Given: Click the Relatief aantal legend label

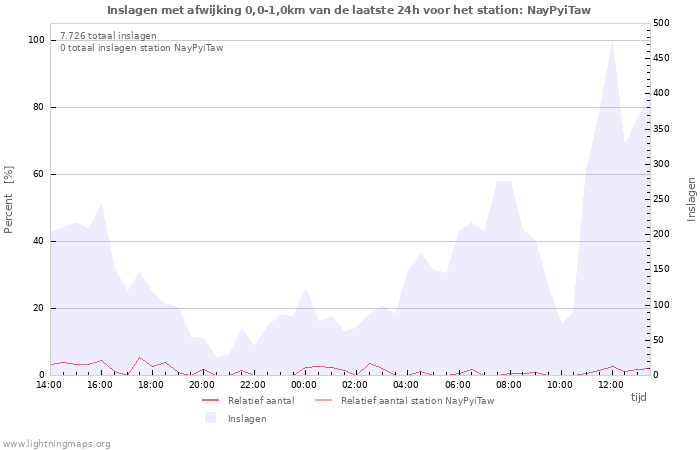Looking at the screenshot, I should tap(261, 401).
